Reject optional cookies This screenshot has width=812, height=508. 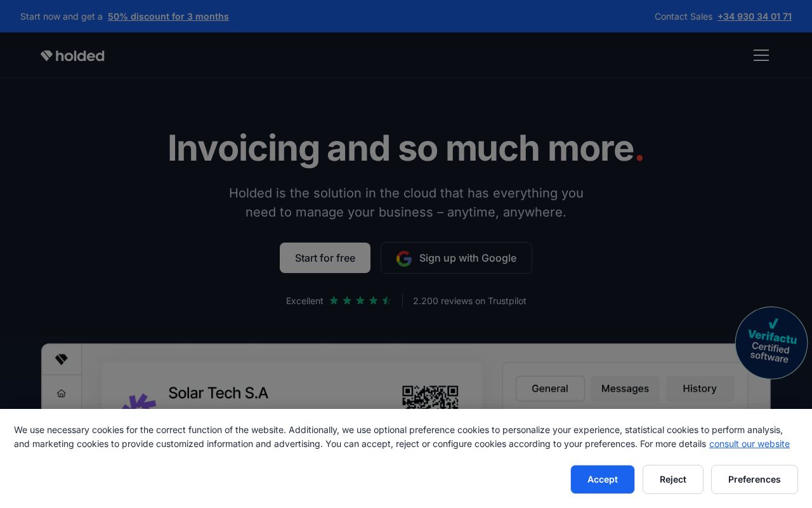tap(672, 479)
